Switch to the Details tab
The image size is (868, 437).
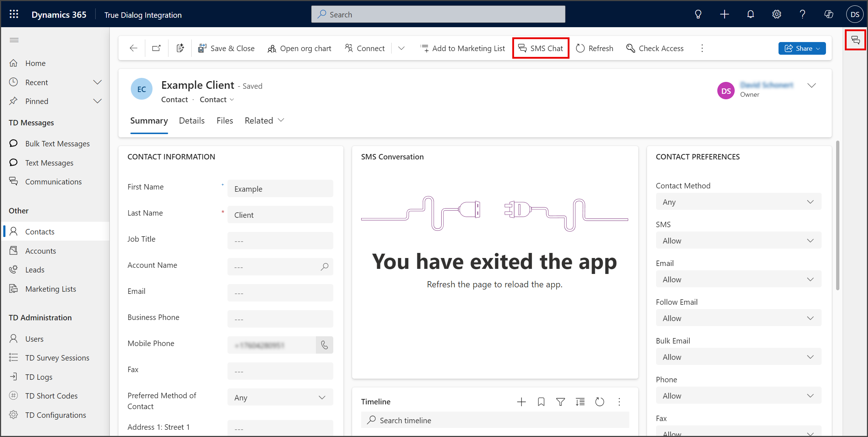tap(192, 121)
